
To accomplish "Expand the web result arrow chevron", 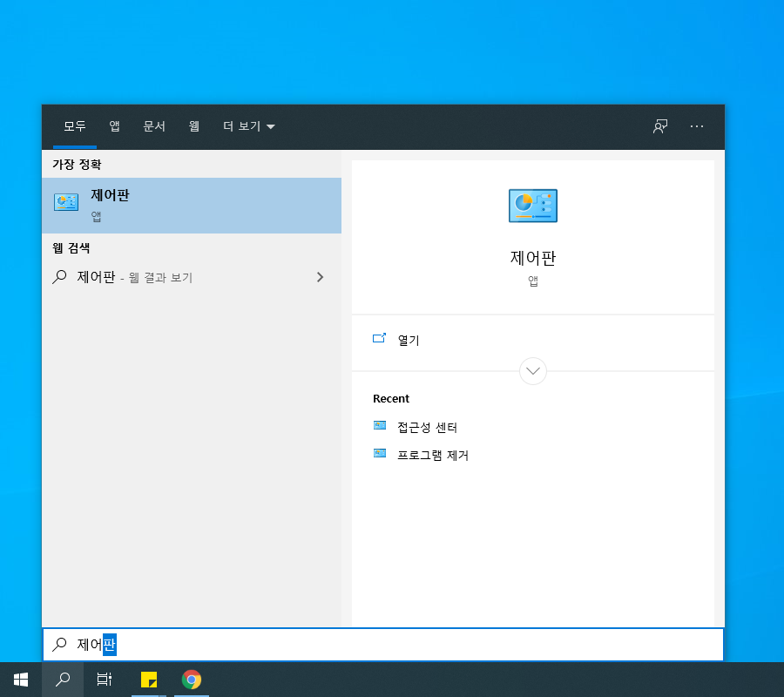I will click(320, 277).
